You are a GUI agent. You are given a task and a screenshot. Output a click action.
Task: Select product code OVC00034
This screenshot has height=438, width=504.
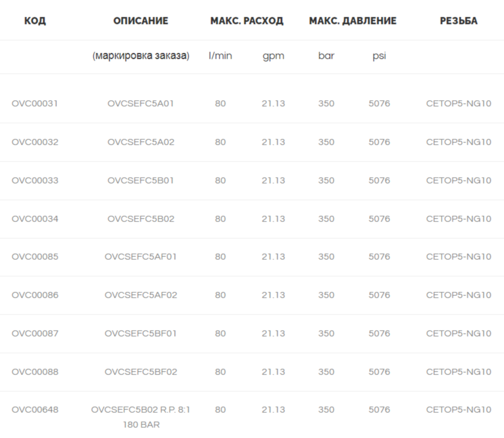point(35,219)
